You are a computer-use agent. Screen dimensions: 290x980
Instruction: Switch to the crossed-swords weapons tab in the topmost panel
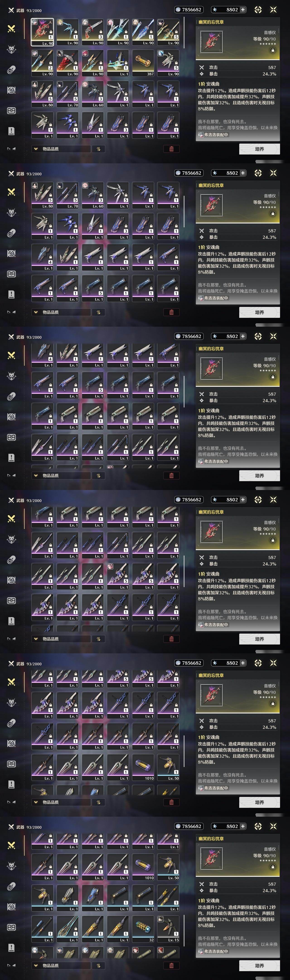tap(11, 29)
